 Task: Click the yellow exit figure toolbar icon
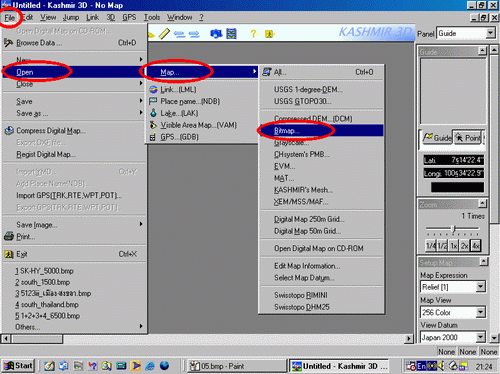click(269, 34)
